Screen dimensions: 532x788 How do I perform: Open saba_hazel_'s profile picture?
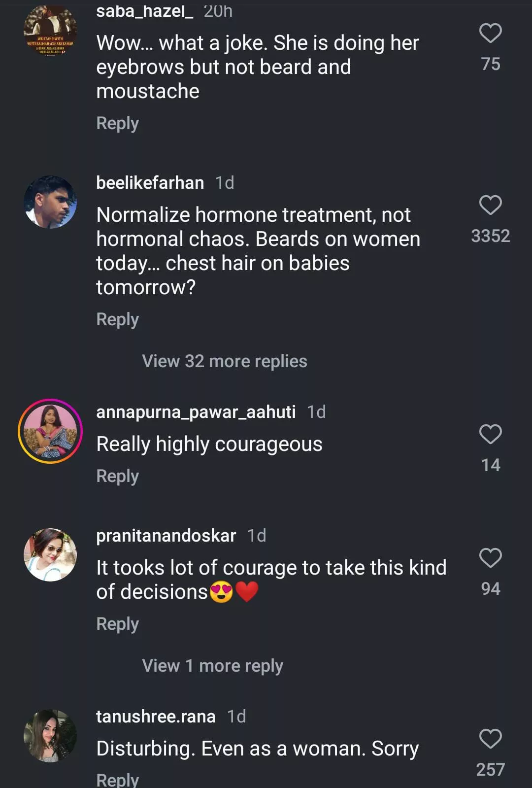50,32
